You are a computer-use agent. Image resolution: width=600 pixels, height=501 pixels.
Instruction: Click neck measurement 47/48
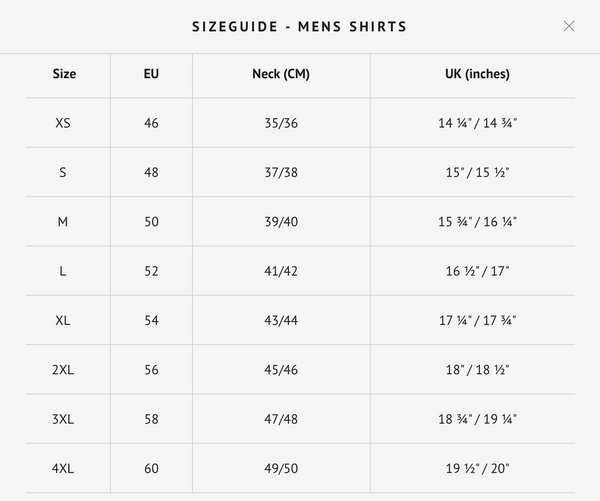pos(281,419)
